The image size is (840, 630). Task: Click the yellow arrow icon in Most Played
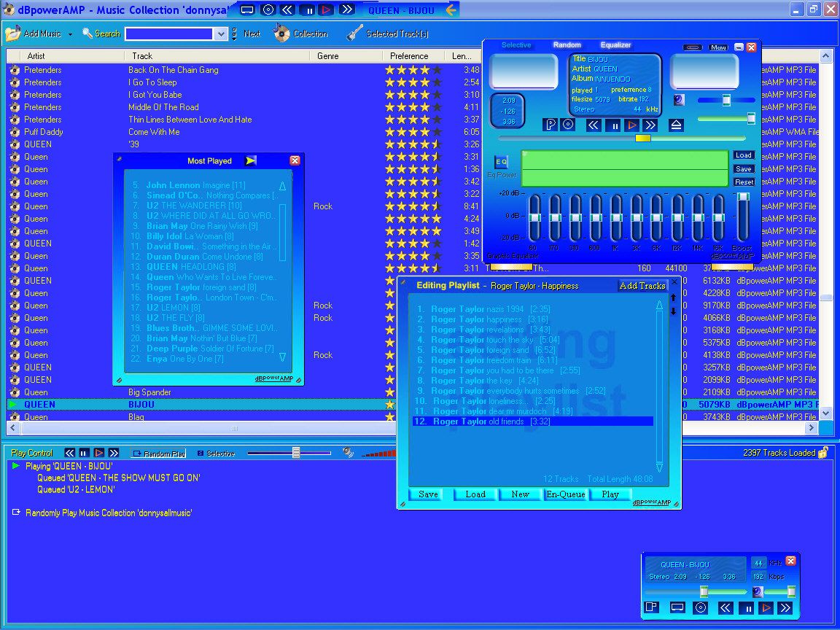250,161
